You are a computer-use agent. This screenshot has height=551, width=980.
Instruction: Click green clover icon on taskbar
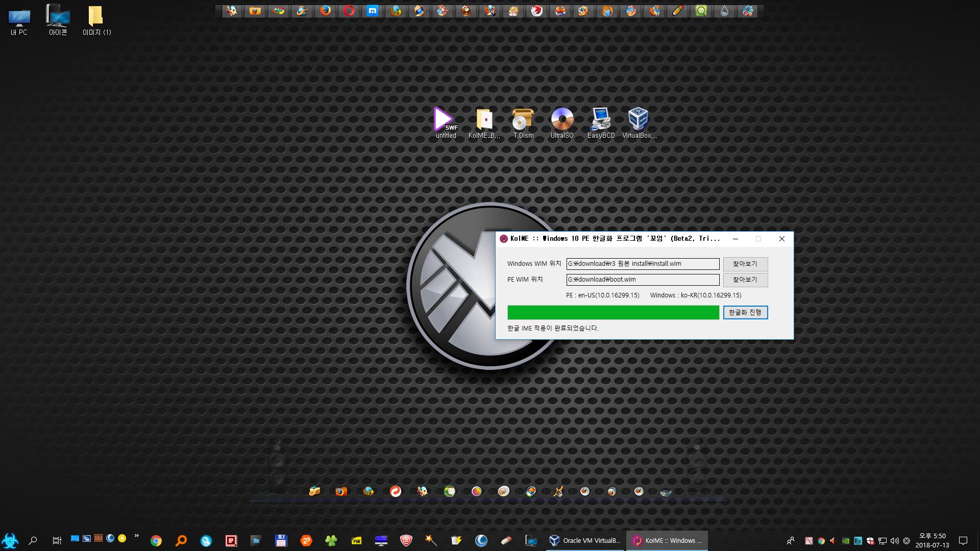331,540
